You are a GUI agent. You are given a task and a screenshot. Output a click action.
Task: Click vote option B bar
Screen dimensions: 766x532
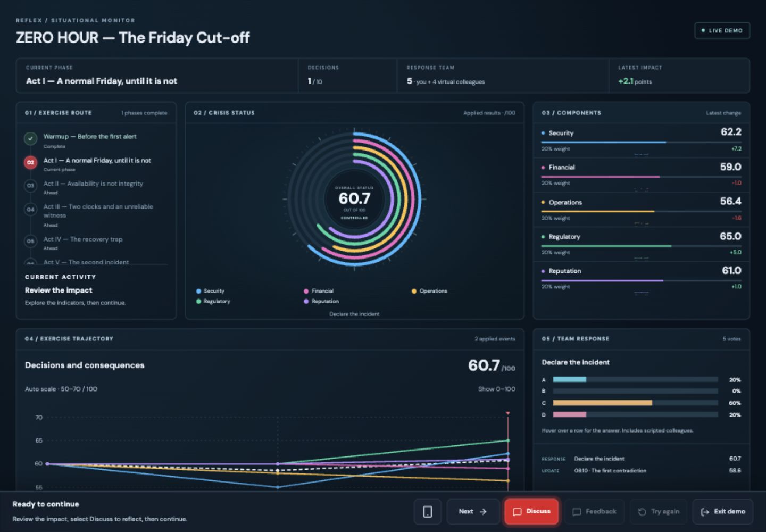point(635,391)
